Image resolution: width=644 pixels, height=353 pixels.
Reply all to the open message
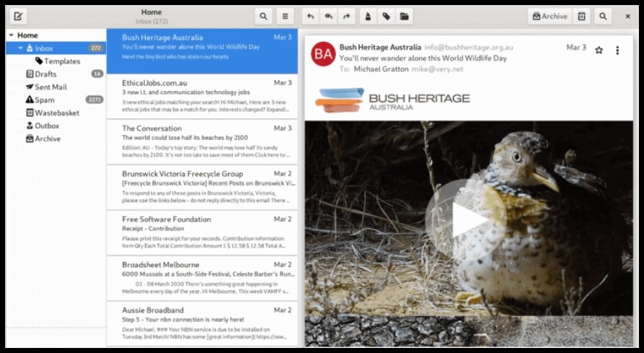point(329,17)
